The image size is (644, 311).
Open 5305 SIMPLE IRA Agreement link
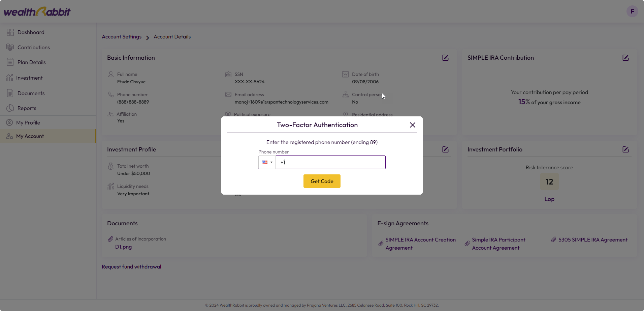[x=593, y=240]
